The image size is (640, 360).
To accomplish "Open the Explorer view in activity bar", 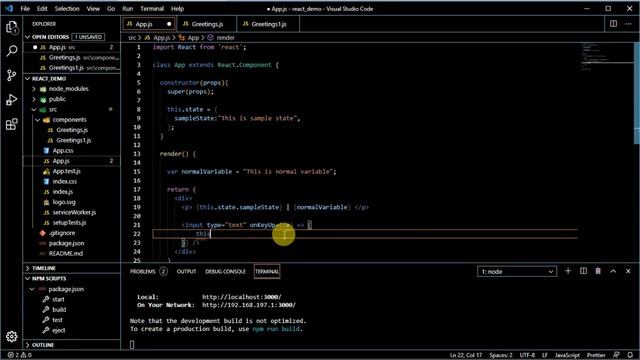I will click(11, 27).
